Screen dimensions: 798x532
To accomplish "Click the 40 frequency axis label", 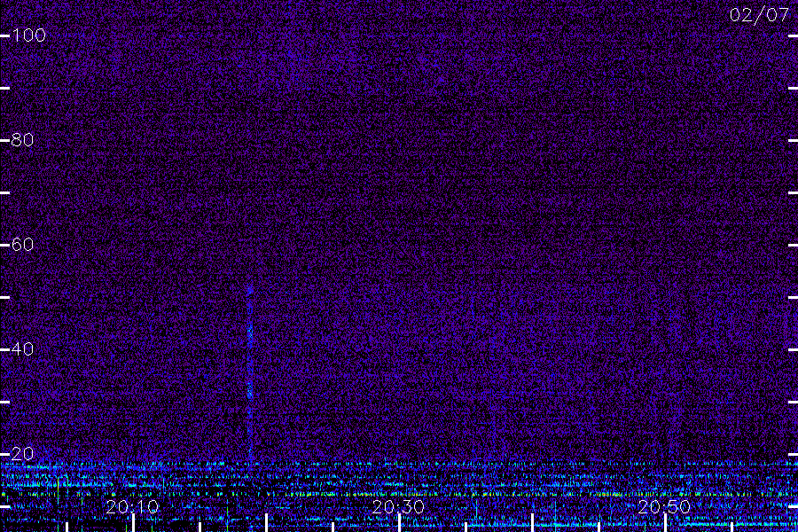I will point(22,349).
